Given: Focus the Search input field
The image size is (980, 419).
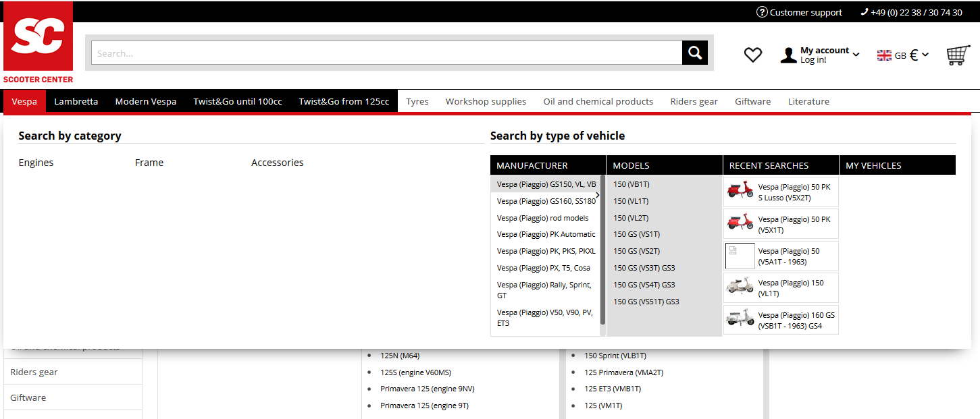Looking at the screenshot, I should 386,53.
